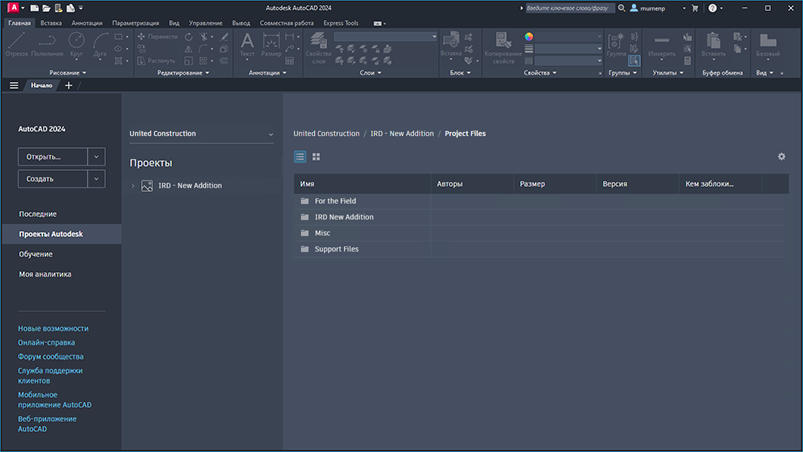The image size is (803, 452).
Task: Open the Аннотации ribbon tab
Action: pos(87,23)
